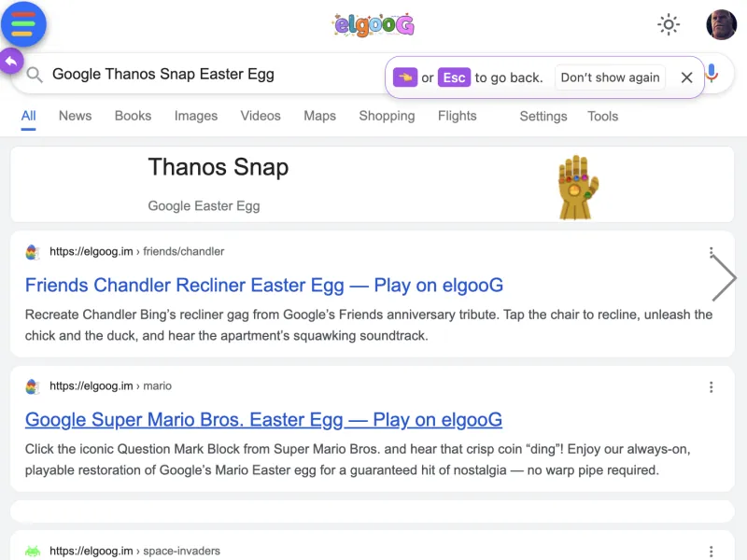Open the profile avatar menu
The width and height of the screenshot is (747, 560).
point(719,25)
